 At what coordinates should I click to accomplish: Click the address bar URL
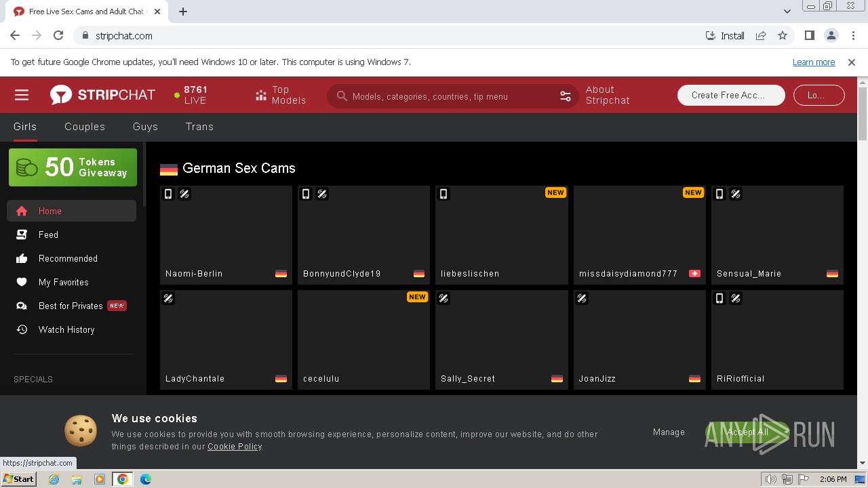click(x=124, y=35)
